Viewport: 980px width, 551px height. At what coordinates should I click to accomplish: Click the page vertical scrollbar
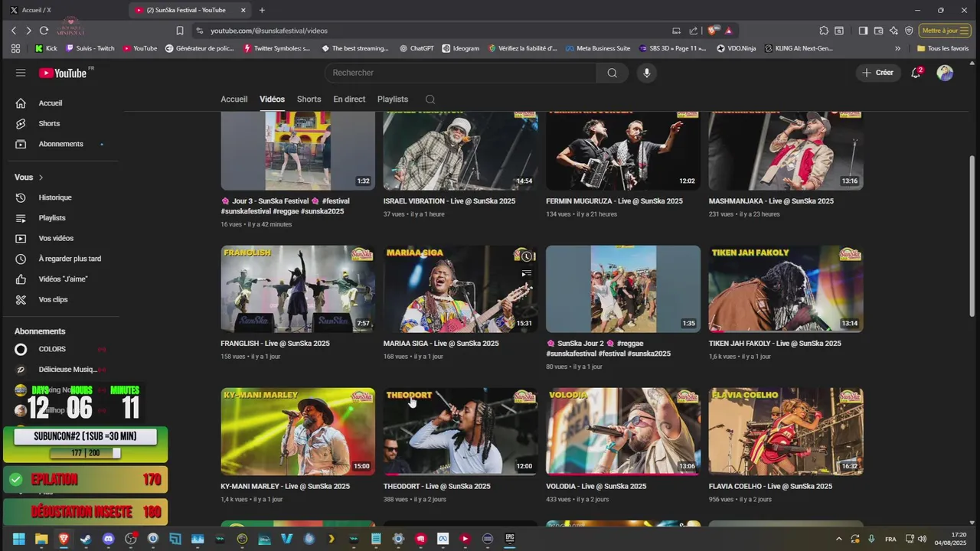(972, 237)
